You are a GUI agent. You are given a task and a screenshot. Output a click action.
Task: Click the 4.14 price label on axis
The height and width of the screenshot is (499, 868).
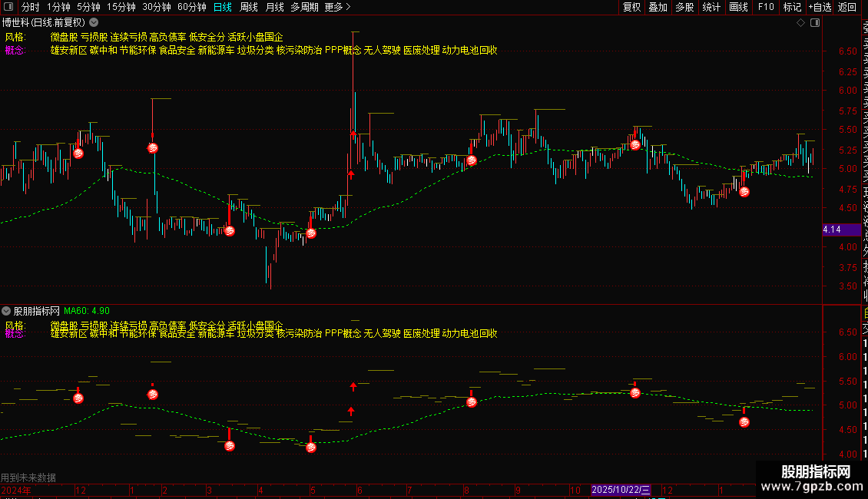coord(841,230)
